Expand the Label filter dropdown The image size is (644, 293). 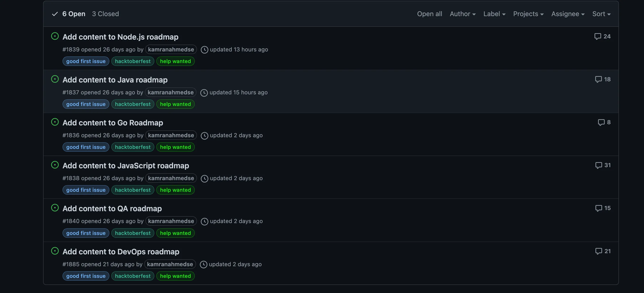(x=494, y=14)
